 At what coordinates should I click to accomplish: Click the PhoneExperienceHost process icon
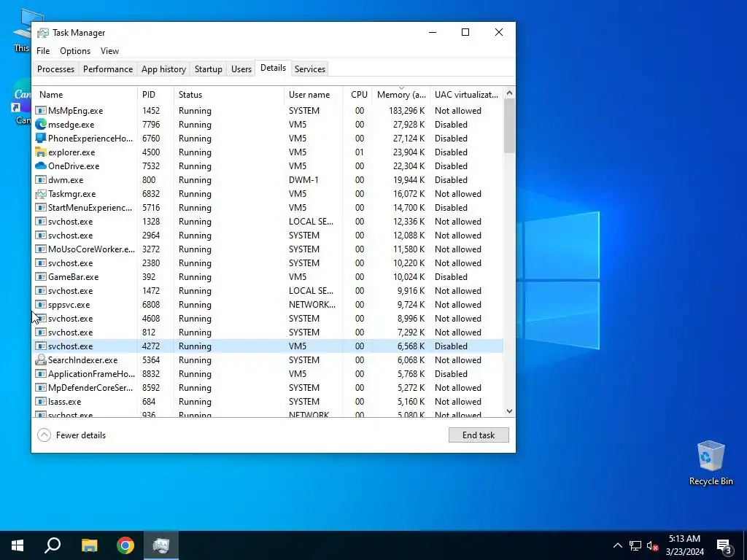[x=41, y=138]
